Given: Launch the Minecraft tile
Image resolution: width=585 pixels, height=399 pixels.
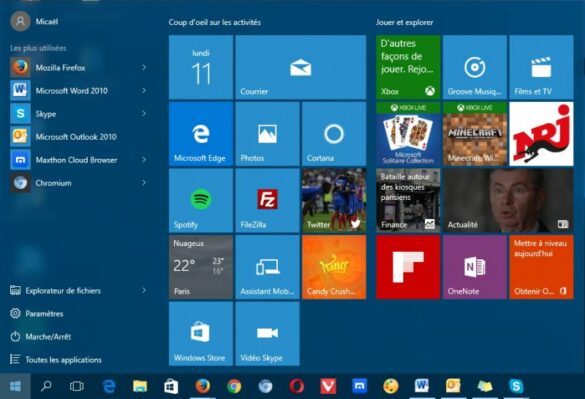Looking at the screenshot, I should click(x=475, y=134).
